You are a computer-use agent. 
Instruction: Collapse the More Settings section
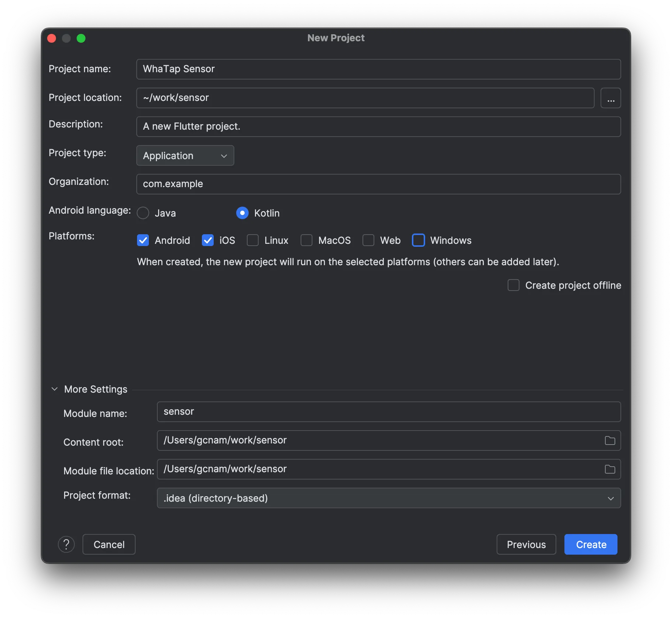click(x=55, y=389)
